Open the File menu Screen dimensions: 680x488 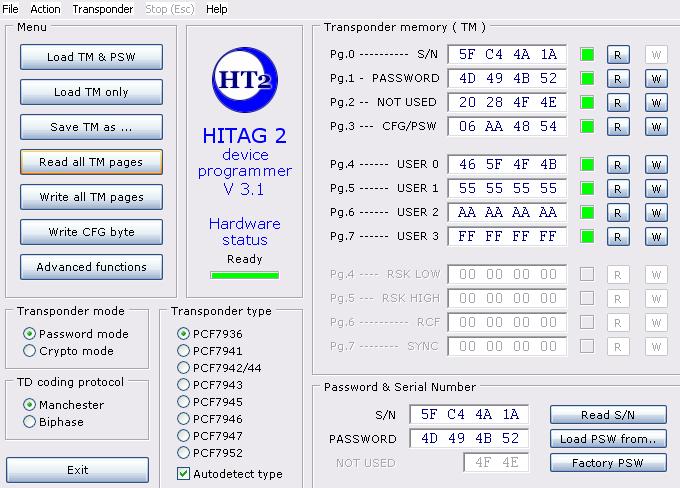[10, 9]
